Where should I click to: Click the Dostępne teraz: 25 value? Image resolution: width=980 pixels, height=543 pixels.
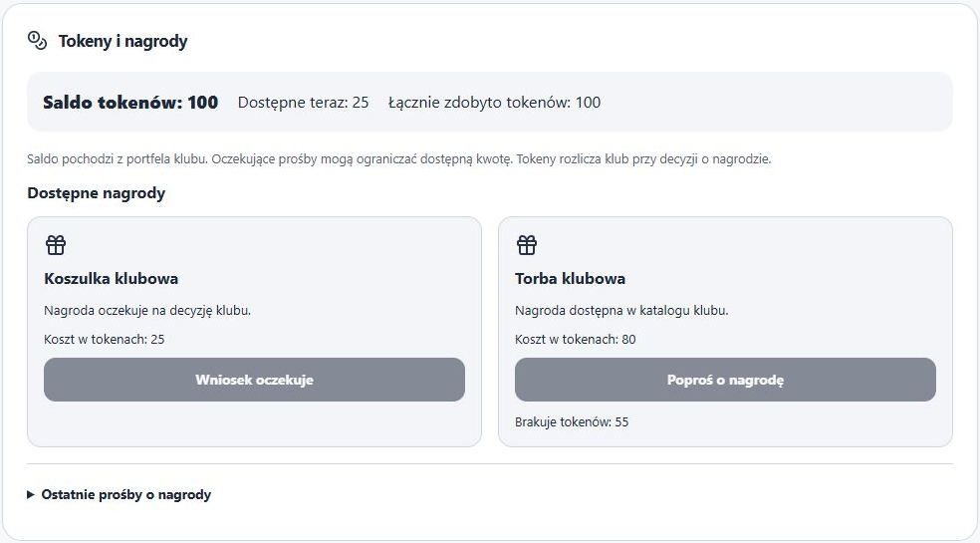pyautogui.click(x=303, y=102)
